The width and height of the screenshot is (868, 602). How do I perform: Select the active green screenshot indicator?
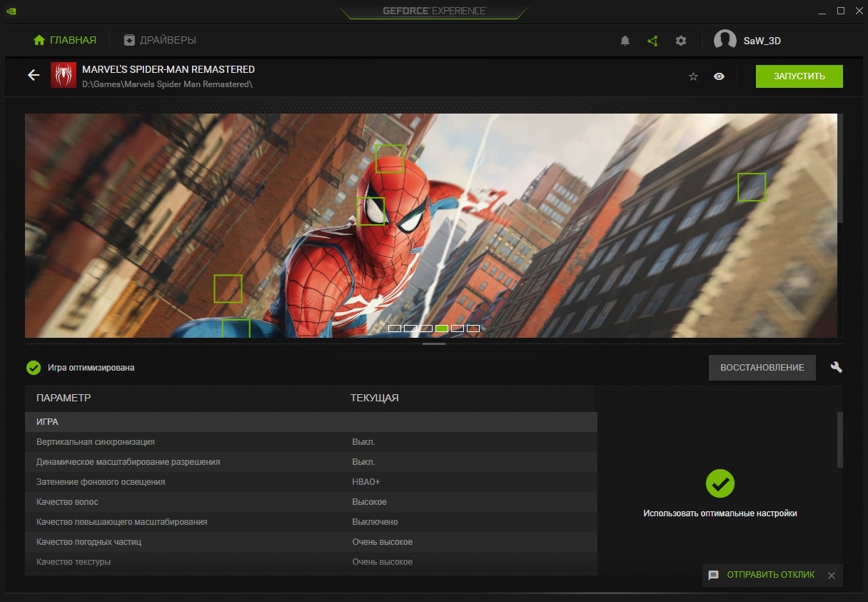coord(442,328)
